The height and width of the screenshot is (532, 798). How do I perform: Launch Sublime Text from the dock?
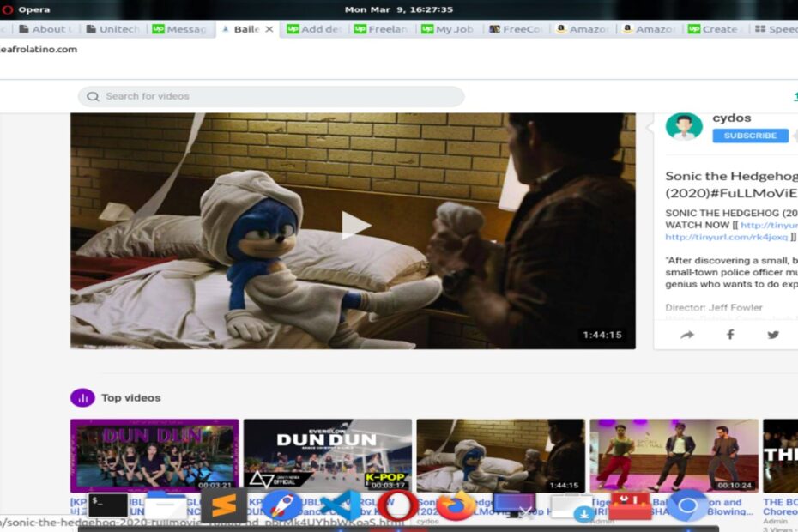click(223, 505)
